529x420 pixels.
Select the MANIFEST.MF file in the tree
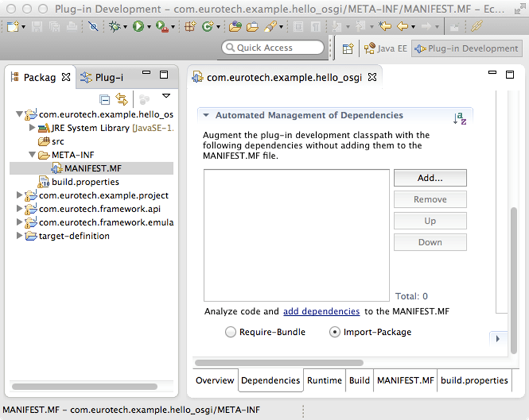[x=91, y=168]
